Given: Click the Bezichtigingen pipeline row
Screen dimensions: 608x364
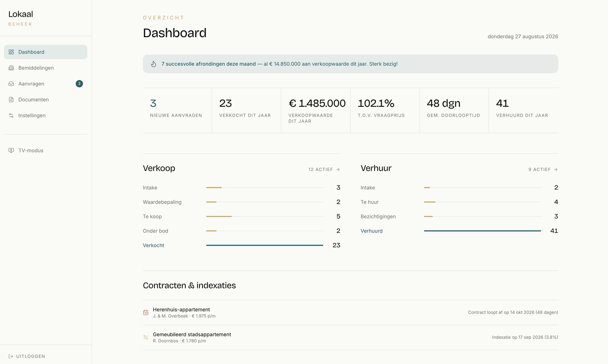Looking at the screenshot, I should tap(459, 217).
